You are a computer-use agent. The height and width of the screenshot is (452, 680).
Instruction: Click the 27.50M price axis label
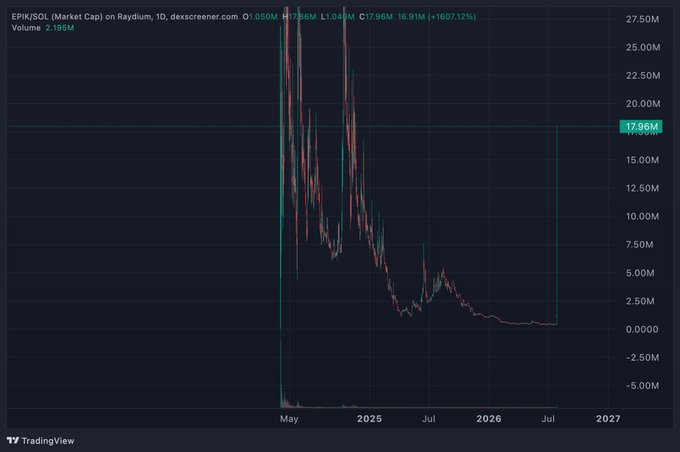pyautogui.click(x=642, y=19)
